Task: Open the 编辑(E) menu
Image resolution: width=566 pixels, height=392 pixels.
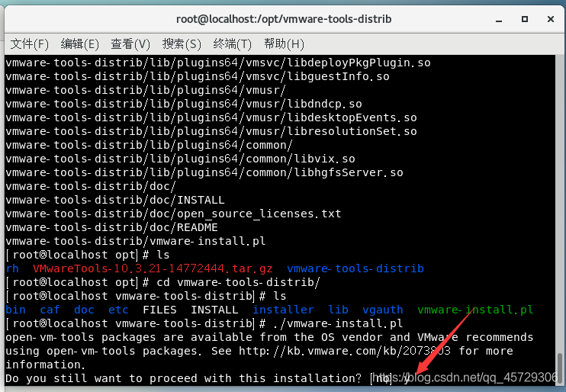Action: click(x=79, y=44)
